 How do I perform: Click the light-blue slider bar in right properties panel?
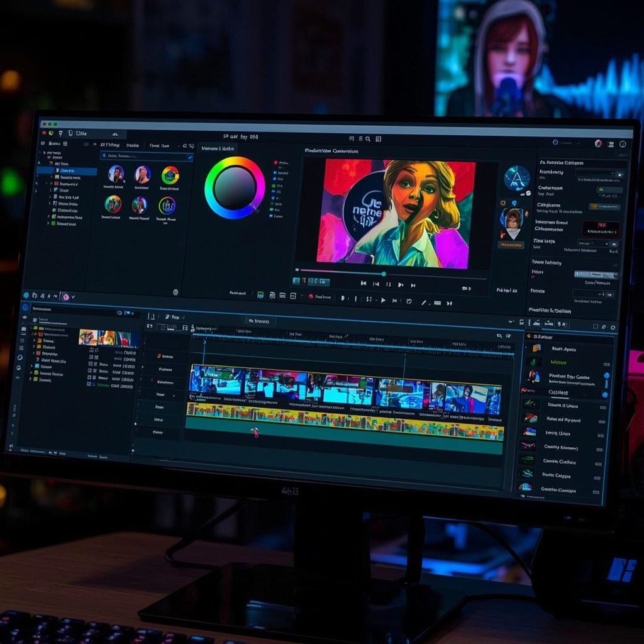596,274
